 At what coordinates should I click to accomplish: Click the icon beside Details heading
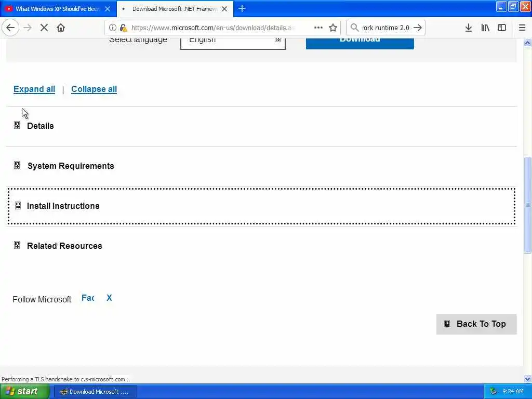[17, 125]
